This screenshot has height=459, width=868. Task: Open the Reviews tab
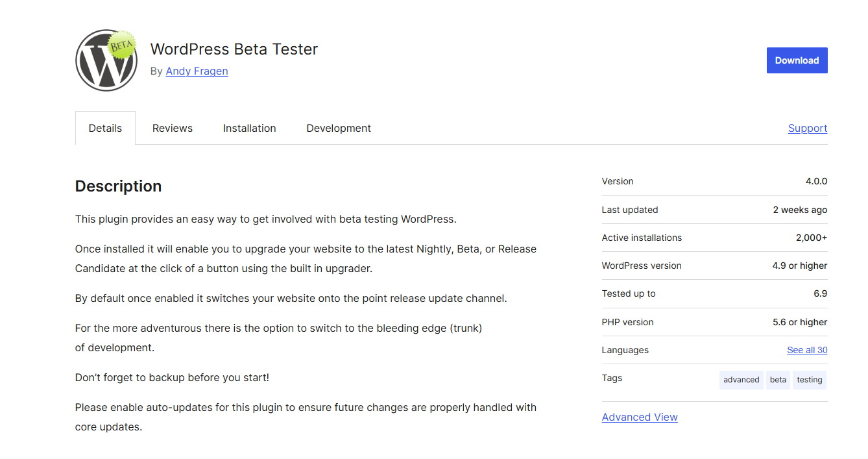[173, 129]
